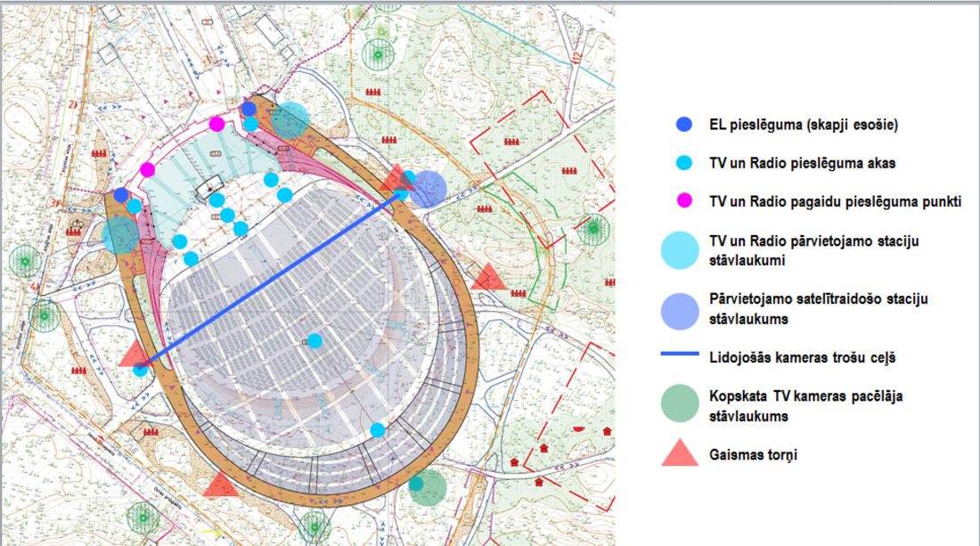Click the violet satelītraidošo staciju legend circle
The width and height of the screenshot is (980, 546).
point(684,307)
